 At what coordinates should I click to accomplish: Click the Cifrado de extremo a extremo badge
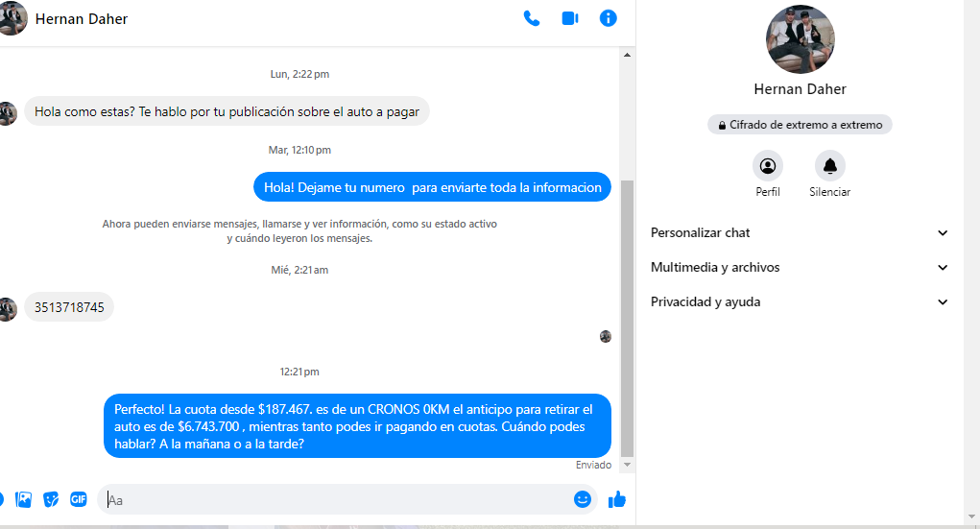(800, 125)
